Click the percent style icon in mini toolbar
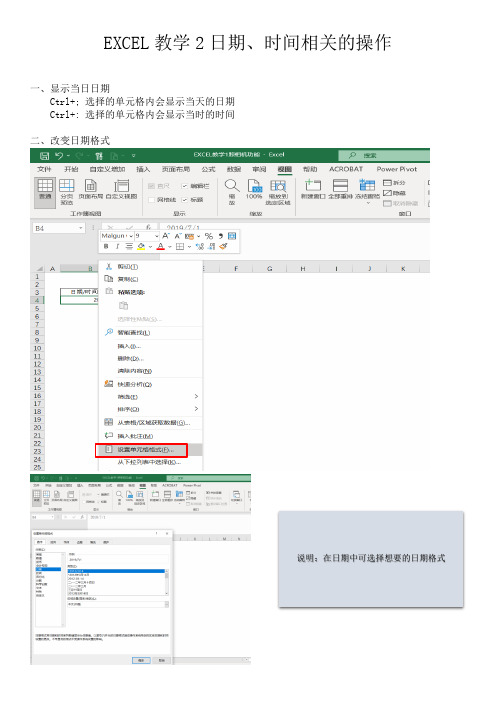The width and height of the screenshot is (496, 702). coord(209,236)
